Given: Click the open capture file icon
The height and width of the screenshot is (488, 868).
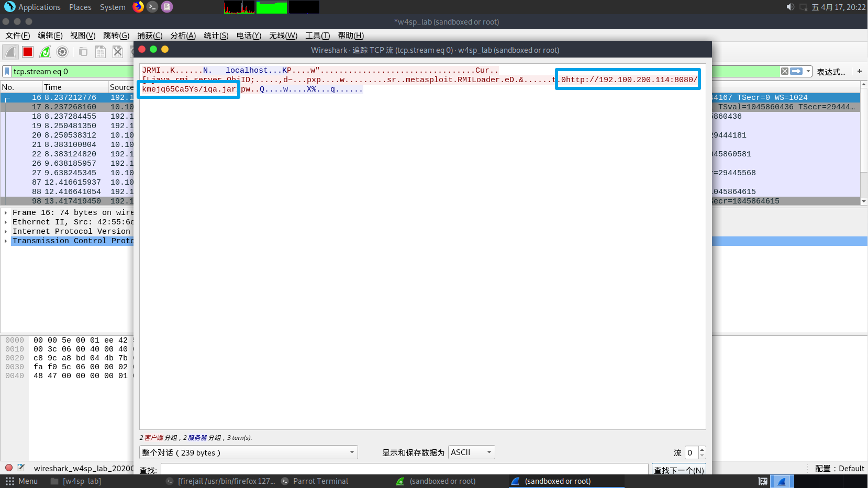Looking at the screenshot, I should pos(83,52).
